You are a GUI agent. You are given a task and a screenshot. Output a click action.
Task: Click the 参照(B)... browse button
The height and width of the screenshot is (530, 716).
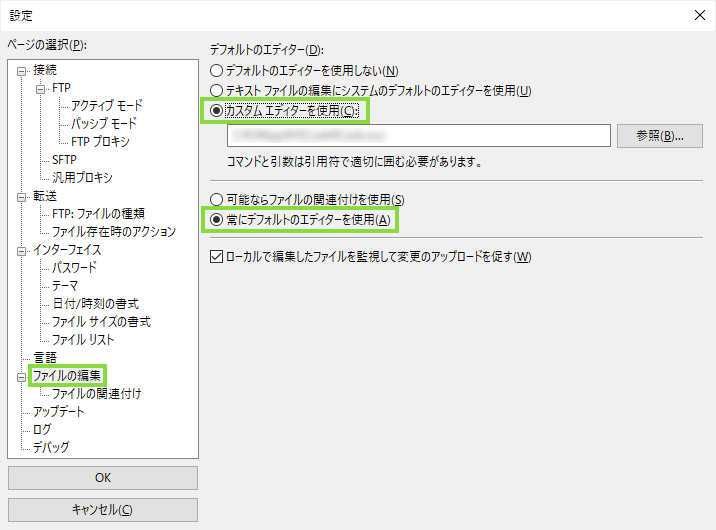(x=660, y=136)
